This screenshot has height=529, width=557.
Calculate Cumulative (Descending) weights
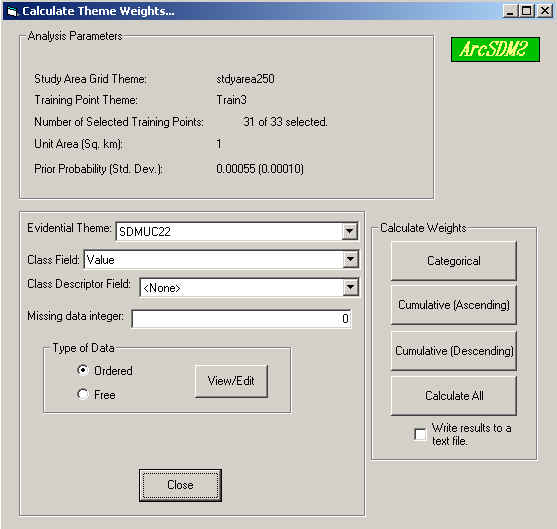[x=454, y=351]
